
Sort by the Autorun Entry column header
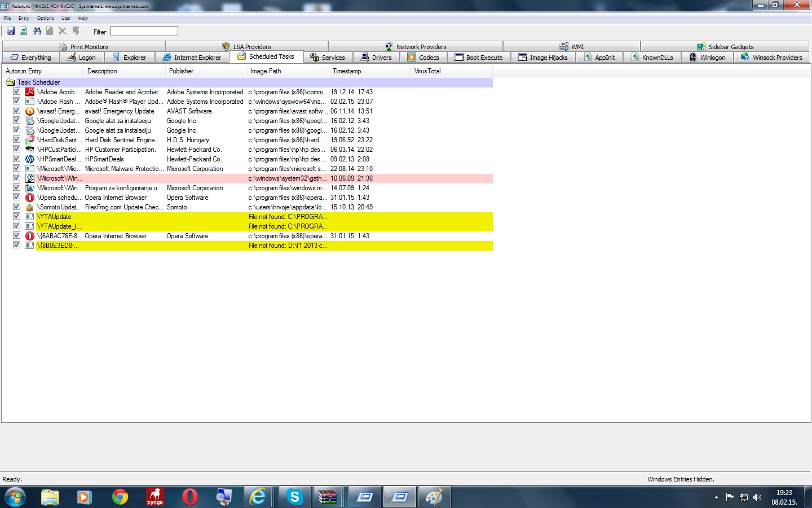pyautogui.click(x=43, y=71)
